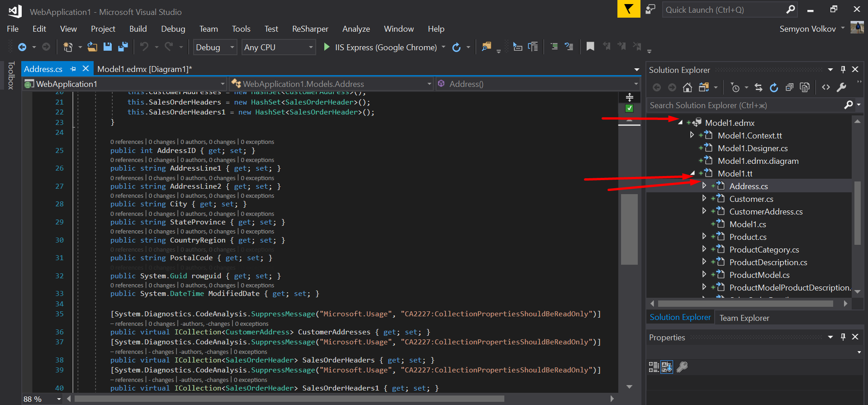Click the feedback funnel notification icon

629,9
